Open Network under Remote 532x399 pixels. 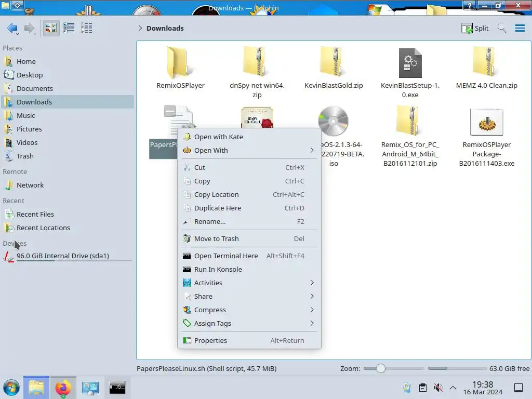point(67,185)
